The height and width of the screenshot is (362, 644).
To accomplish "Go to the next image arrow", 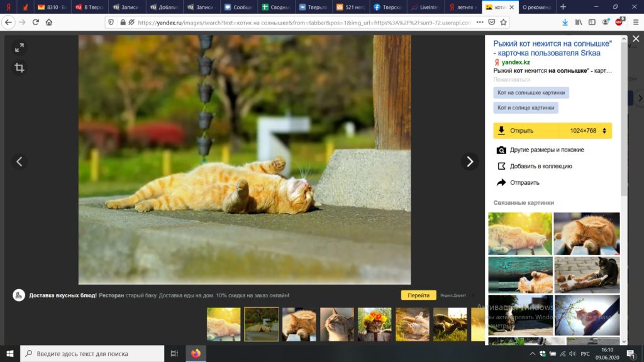I will point(469,162).
